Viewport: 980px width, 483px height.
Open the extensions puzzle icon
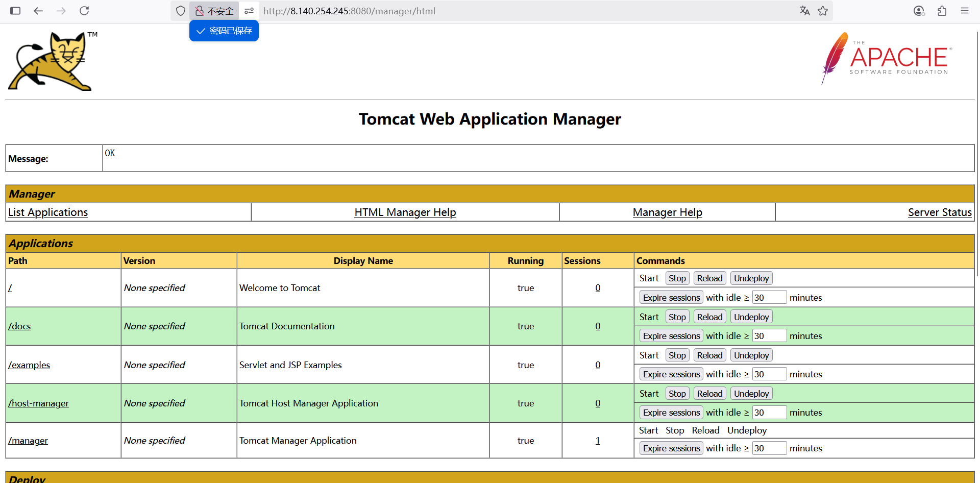click(x=942, y=11)
